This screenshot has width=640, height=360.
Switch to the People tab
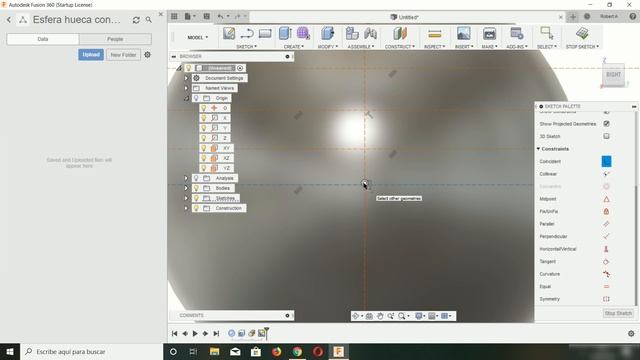(x=115, y=39)
